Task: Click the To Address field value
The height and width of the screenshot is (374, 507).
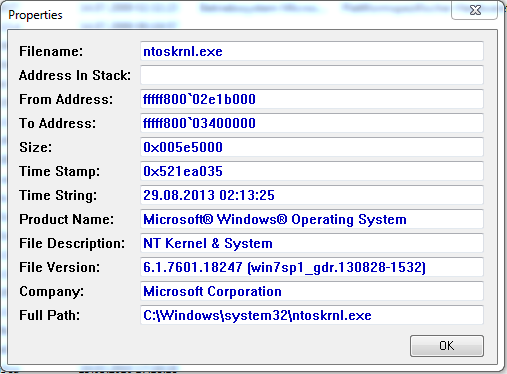Action: [x=312, y=123]
